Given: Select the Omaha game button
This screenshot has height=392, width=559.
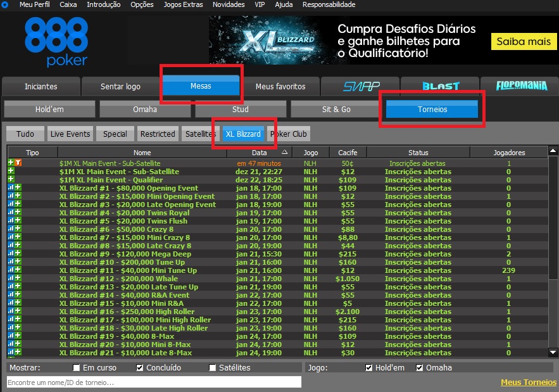Looking at the screenshot, I should click(x=145, y=109).
